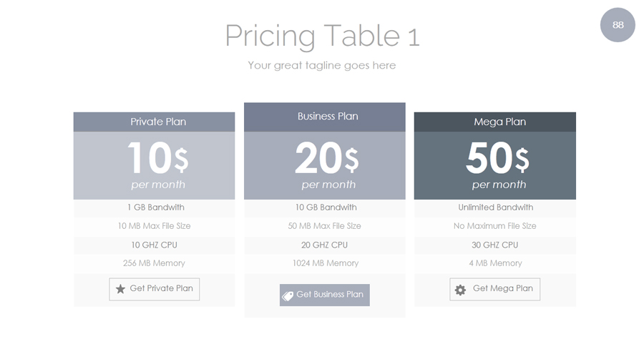Select the Business Plan header
644x362 pixels.
point(324,117)
